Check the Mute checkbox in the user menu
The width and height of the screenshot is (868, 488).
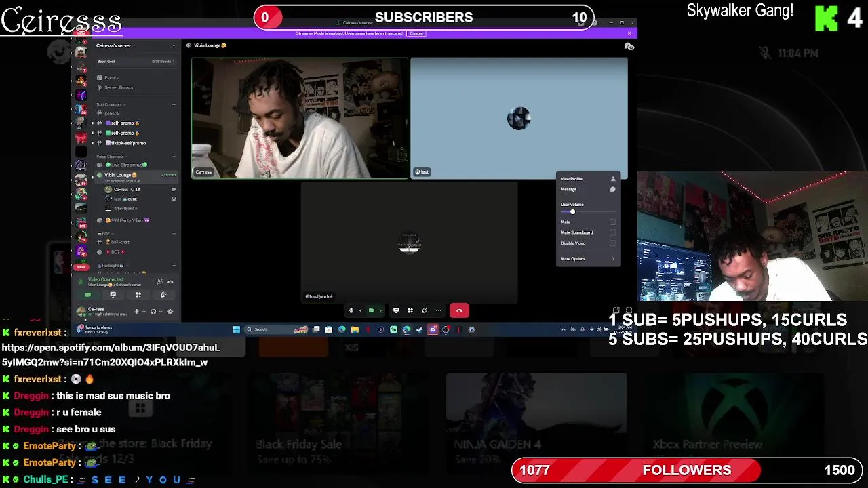[x=613, y=222]
